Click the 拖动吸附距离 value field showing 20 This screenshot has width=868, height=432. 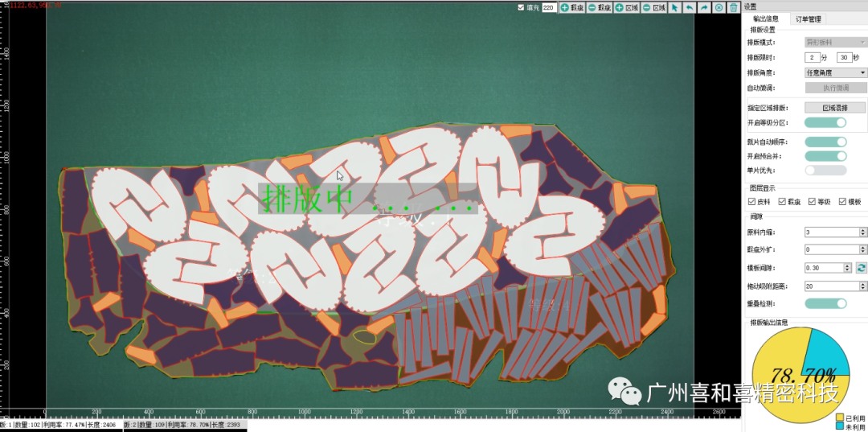[832, 286]
